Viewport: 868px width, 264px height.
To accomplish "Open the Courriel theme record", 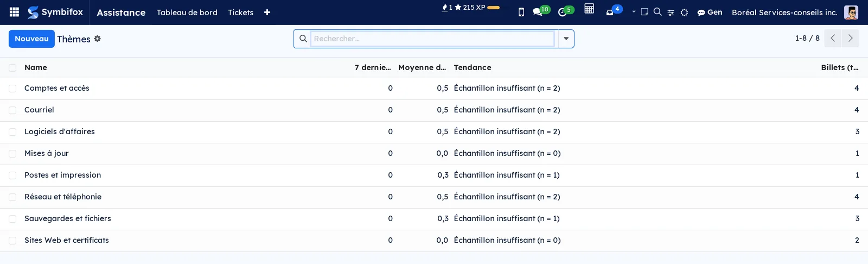I will 39,110.
